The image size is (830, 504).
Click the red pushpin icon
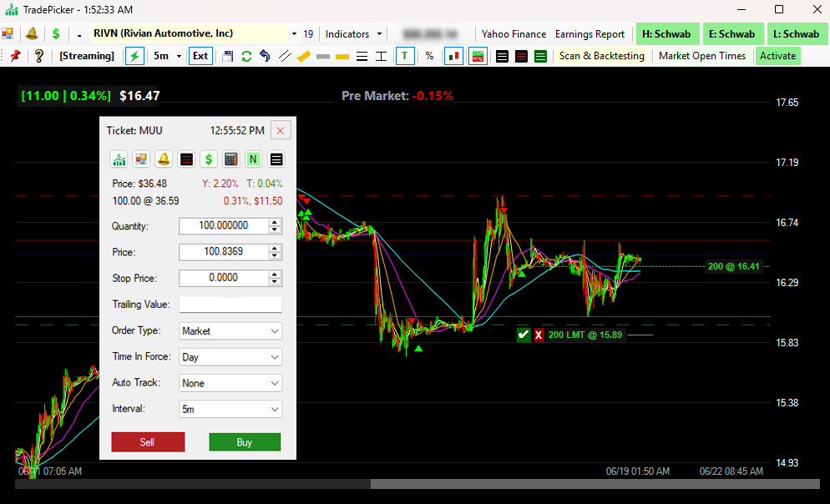[15, 56]
